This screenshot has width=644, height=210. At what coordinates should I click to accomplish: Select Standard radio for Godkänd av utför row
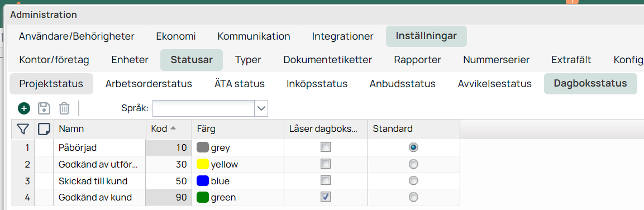pyautogui.click(x=413, y=164)
